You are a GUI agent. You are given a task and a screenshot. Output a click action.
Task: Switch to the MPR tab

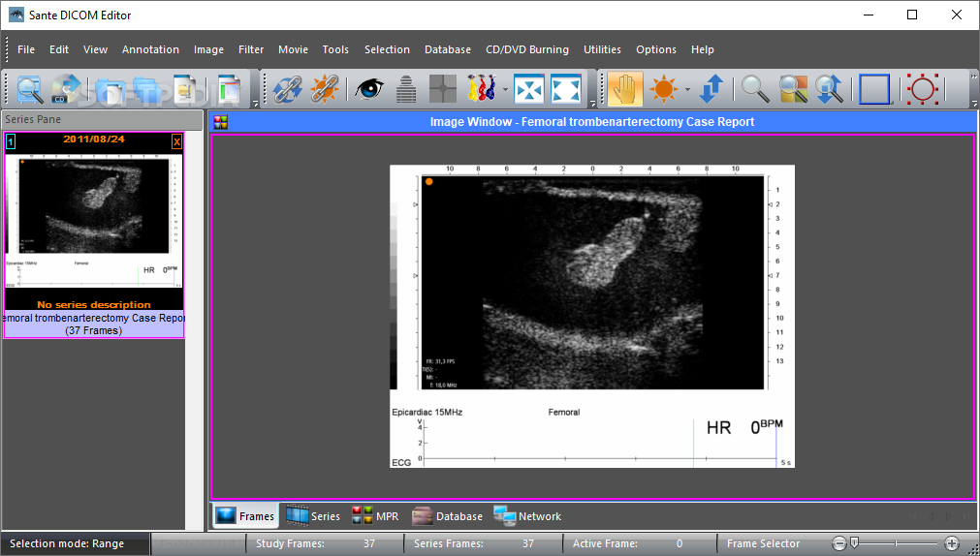tap(374, 516)
